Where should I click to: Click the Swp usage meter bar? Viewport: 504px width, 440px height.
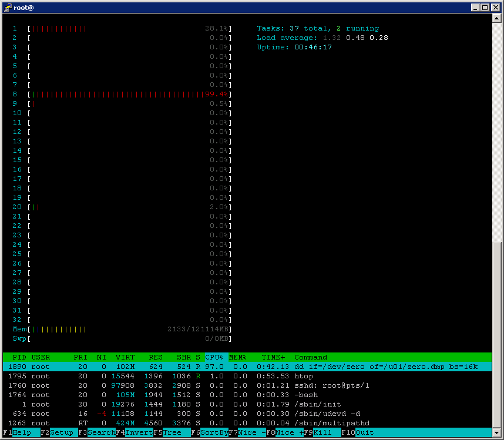(x=130, y=338)
